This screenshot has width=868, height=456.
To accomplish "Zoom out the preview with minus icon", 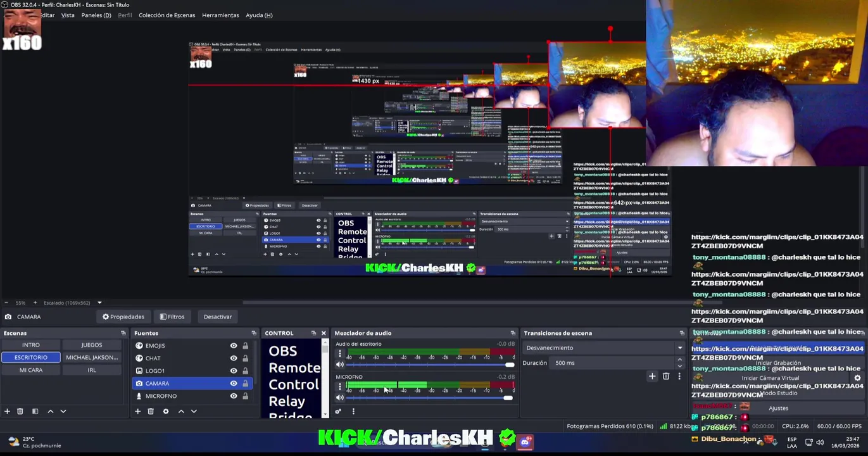I will (6, 303).
